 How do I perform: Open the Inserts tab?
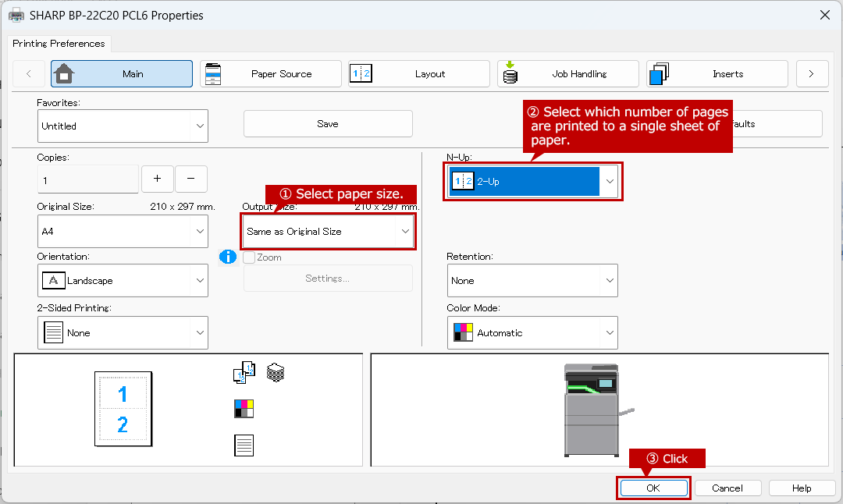point(717,73)
